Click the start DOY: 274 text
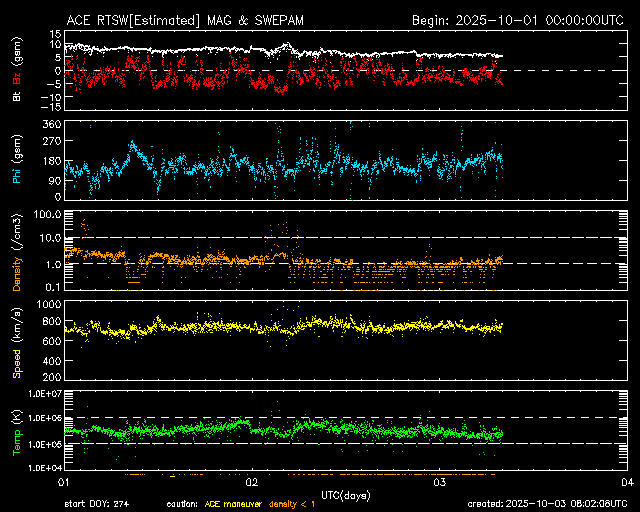 pos(100,504)
